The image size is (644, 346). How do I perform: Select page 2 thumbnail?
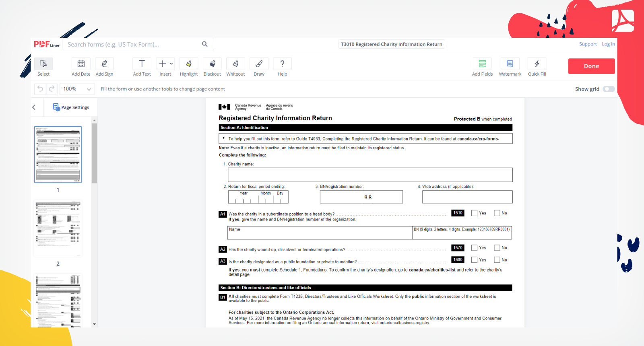[58, 228]
